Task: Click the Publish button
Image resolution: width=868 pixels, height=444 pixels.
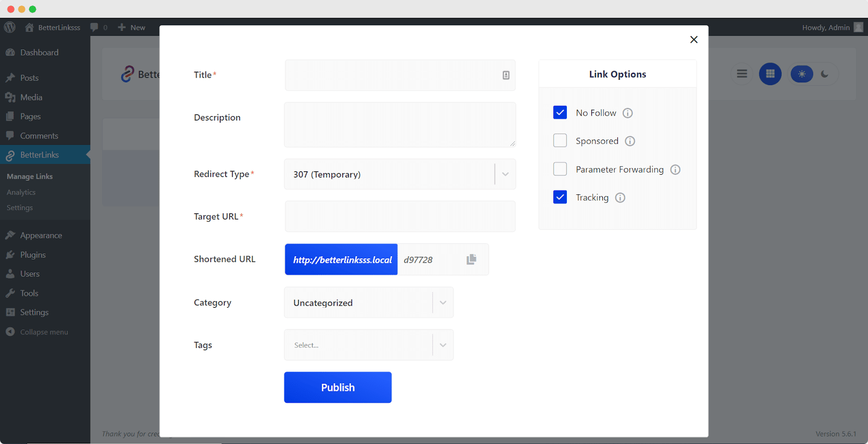Action: coord(337,387)
